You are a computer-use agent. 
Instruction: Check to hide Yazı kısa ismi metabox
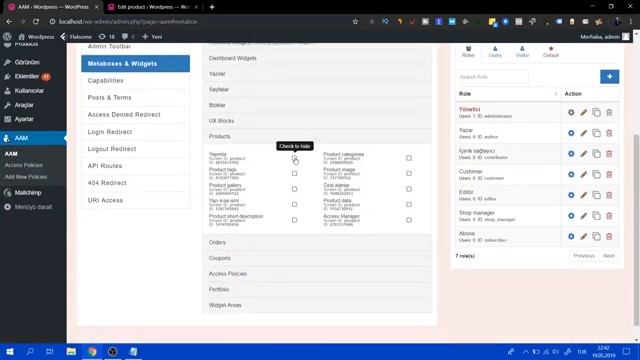click(x=294, y=204)
